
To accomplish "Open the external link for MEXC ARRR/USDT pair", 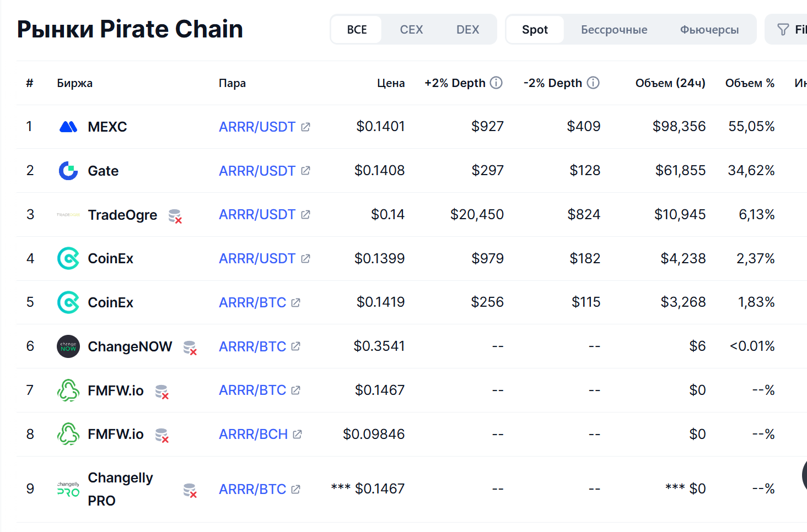I will pyautogui.click(x=305, y=126).
